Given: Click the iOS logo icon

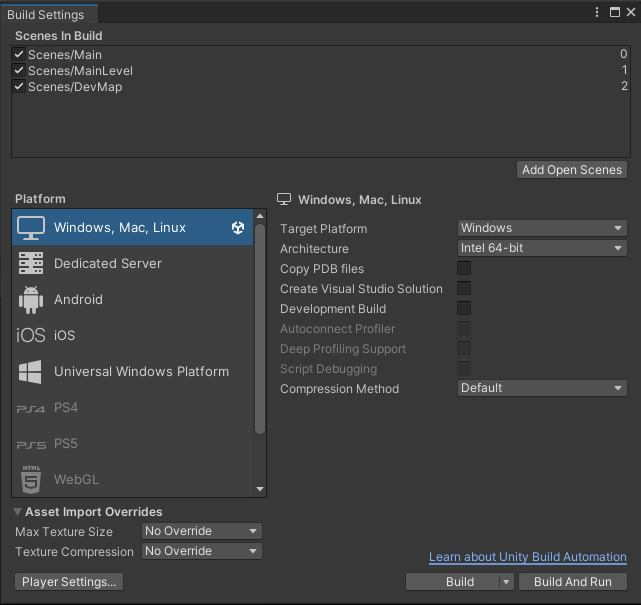Looking at the screenshot, I should [31, 335].
